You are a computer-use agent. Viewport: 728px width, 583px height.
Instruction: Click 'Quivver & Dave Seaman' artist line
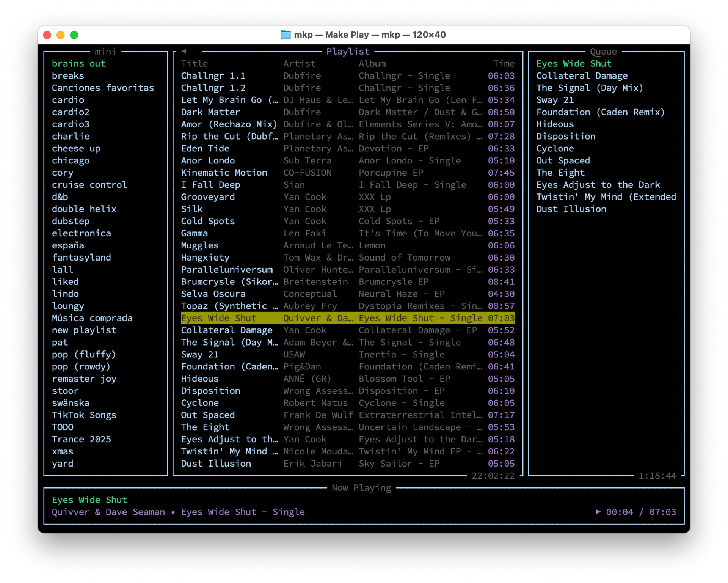point(108,512)
